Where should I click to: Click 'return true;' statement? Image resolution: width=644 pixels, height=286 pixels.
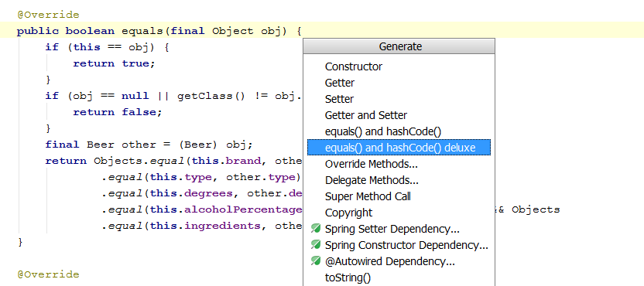point(115,63)
